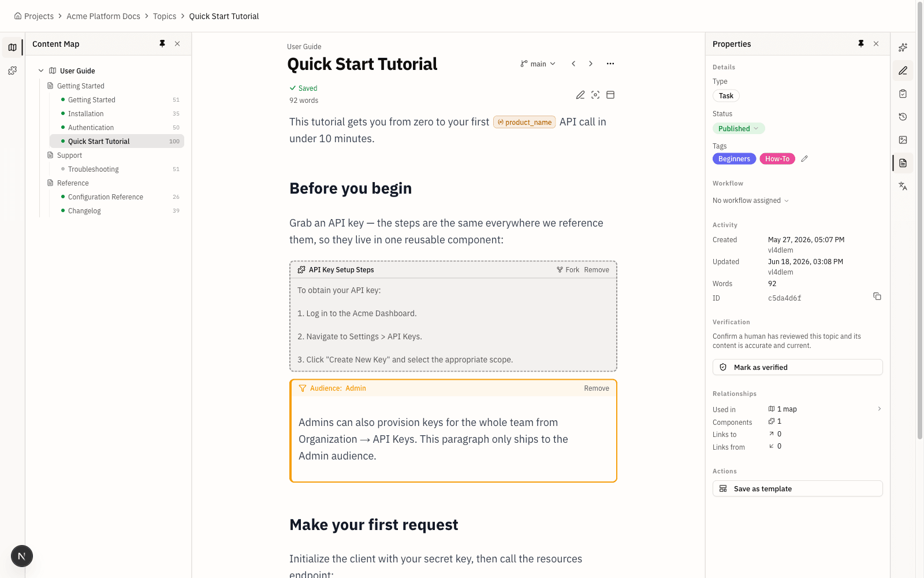The width and height of the screenshot is (924, 578).
Task: Open the Content Map book icon in left rail
Action: coord(12,47)
